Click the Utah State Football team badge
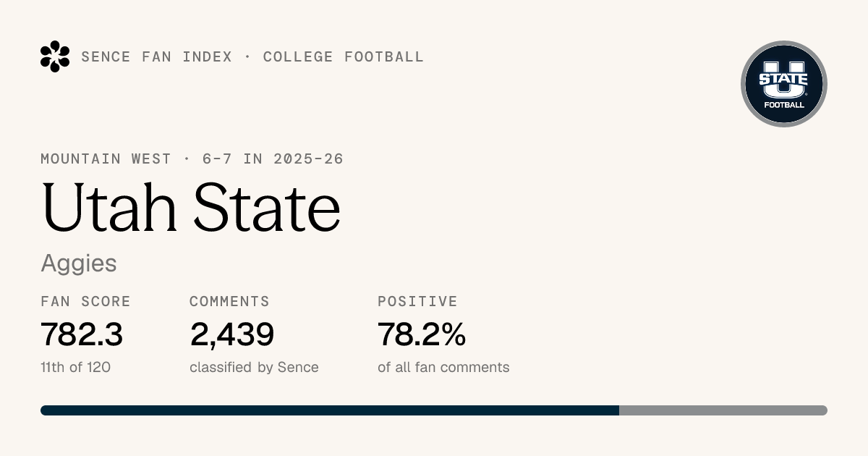The image size is (868, 456). (x=784, y=84)
